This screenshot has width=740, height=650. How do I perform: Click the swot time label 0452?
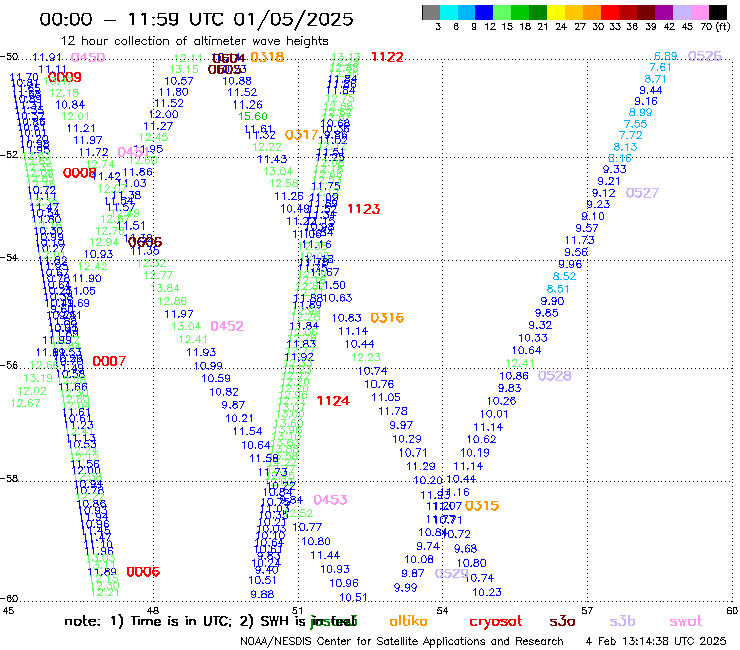tap(227, 326)
